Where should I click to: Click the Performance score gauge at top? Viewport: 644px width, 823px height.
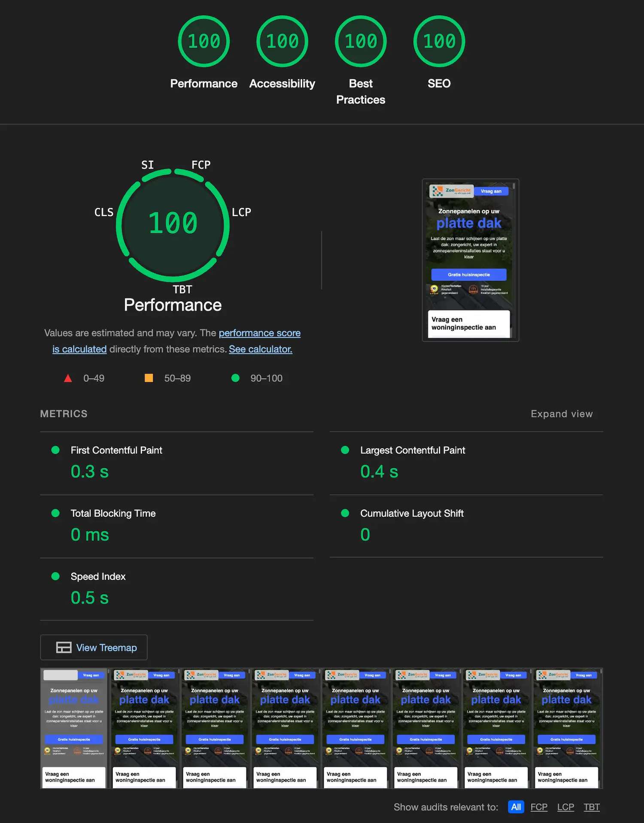pyautogui.click(x=204, y=42)
